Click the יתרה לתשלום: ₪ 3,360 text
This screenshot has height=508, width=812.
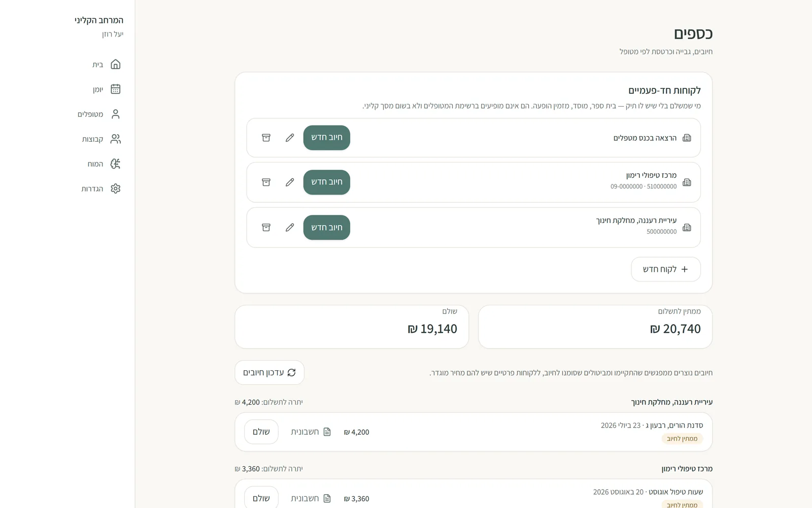click(x=268, y=469)
